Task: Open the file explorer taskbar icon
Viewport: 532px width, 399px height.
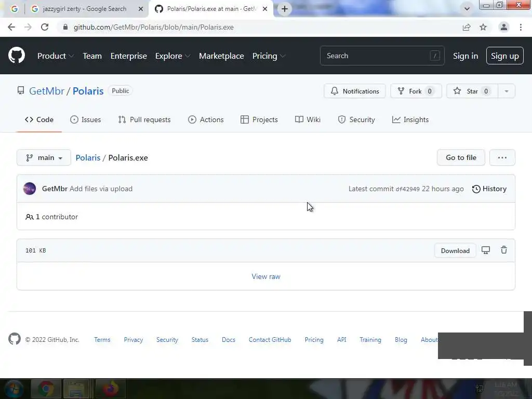Action: (x=77, y=389)
